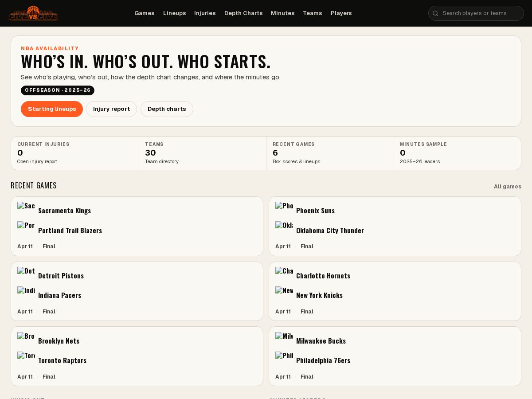Click the Portland Trail Blazers team name
The height and width of the screenshot is (399, 532).
point(70,231)
